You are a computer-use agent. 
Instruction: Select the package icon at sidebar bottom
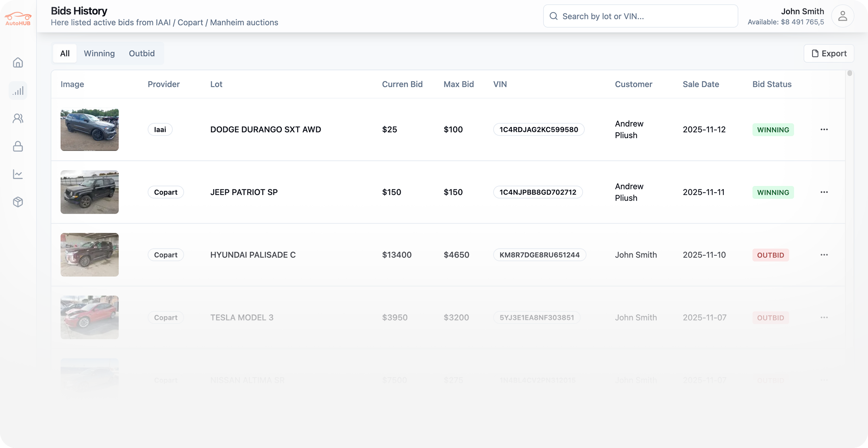click(18, 202)
